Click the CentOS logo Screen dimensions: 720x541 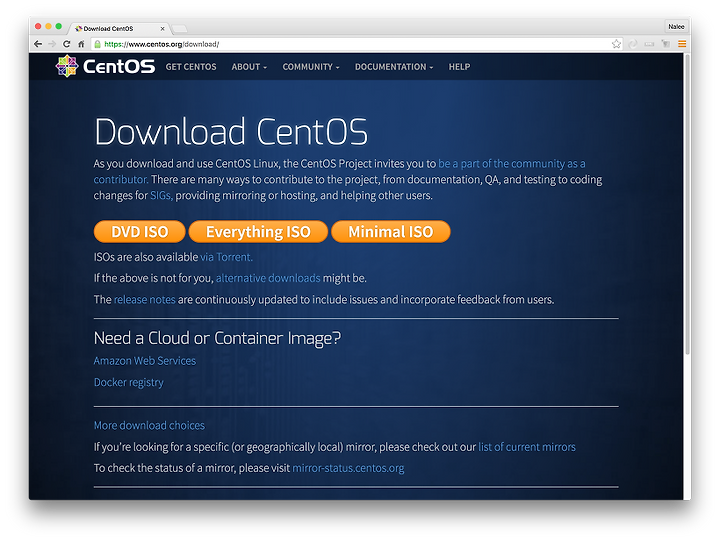[105, 66]
